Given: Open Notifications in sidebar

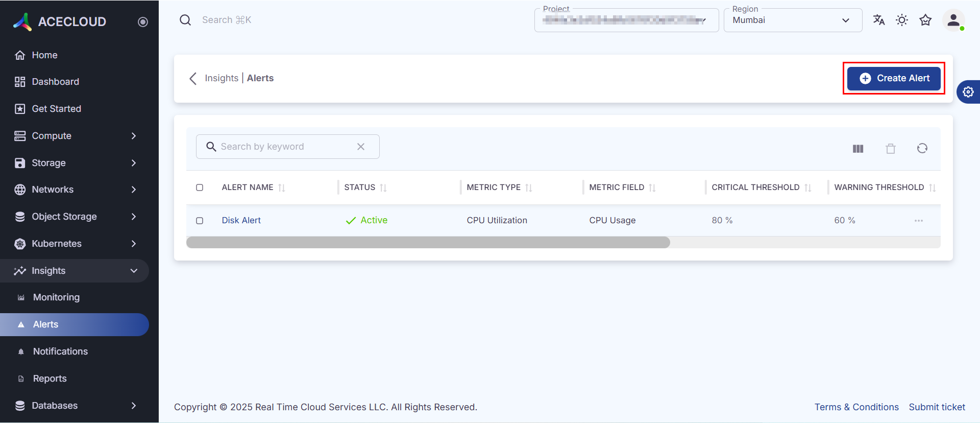Looking at the screenshot, I should (x=60, y=351).
